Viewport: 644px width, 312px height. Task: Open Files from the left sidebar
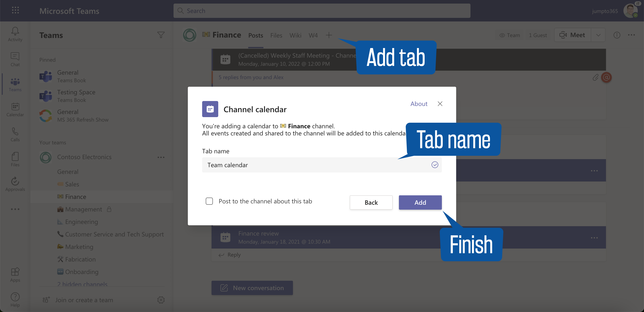pos(15,159)
